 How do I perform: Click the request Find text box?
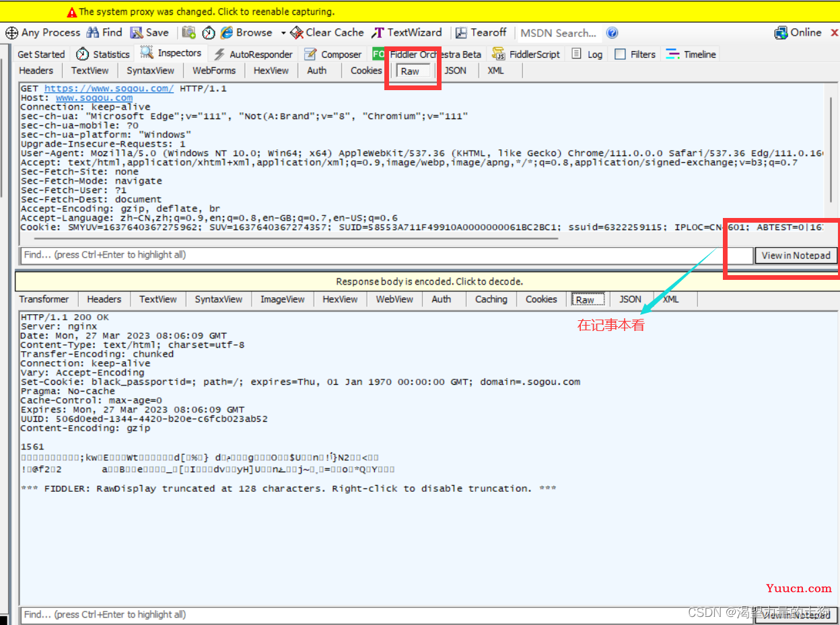click(x=386, y=255)
